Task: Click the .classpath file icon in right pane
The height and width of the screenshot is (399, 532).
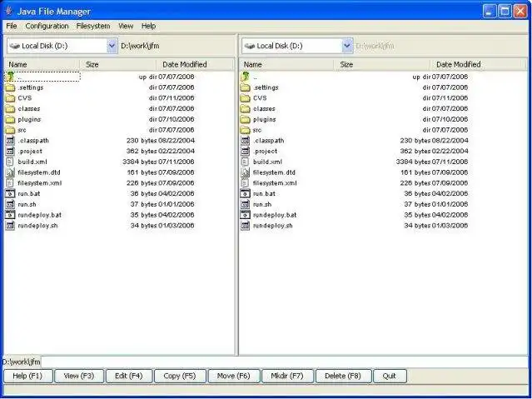Action: click(x=246, y=141)
